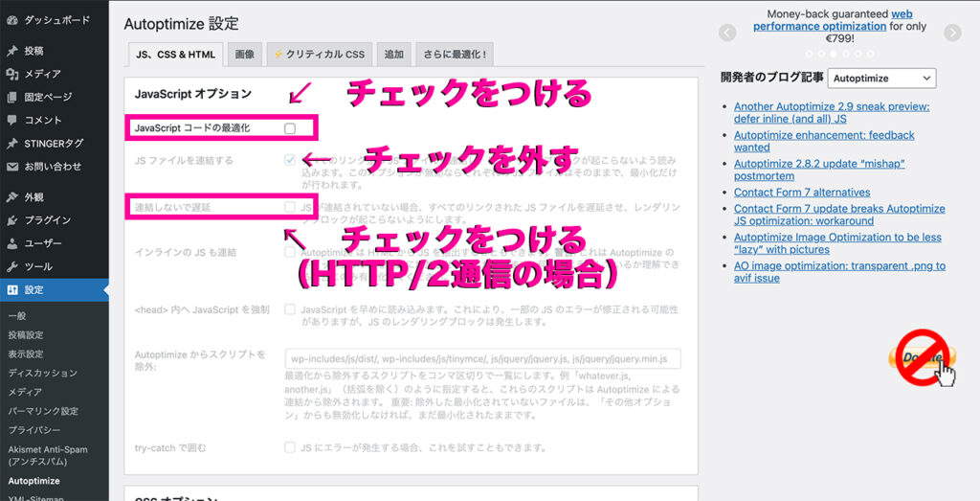
Task: Uncheck the JS ファイルを連結する checkbox
Action: point(290,160)
